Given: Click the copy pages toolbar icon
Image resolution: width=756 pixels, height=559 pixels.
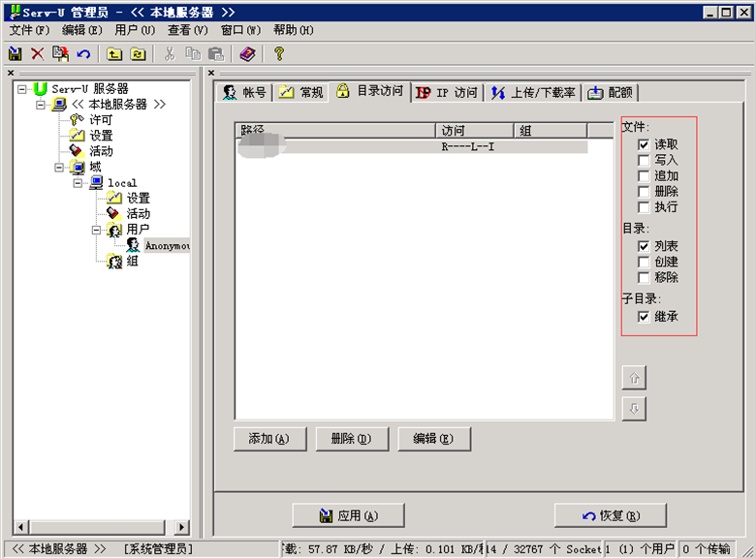Looking at the screenshot, I should [193, 53].
